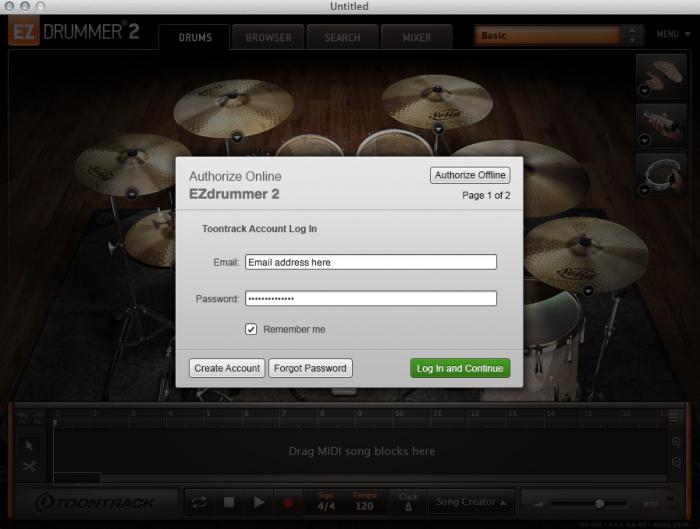Switch to the MIXER tab

pyautogui.click(x=417, y=37)
